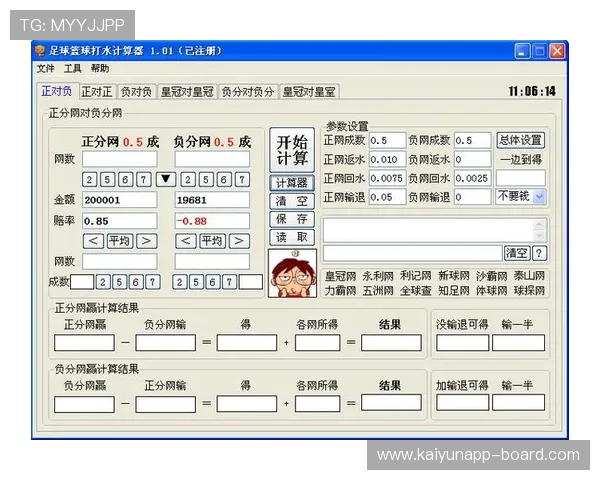Open the 计算器 button
Screen dimensions: 600x480
click(x=292, y=183)
